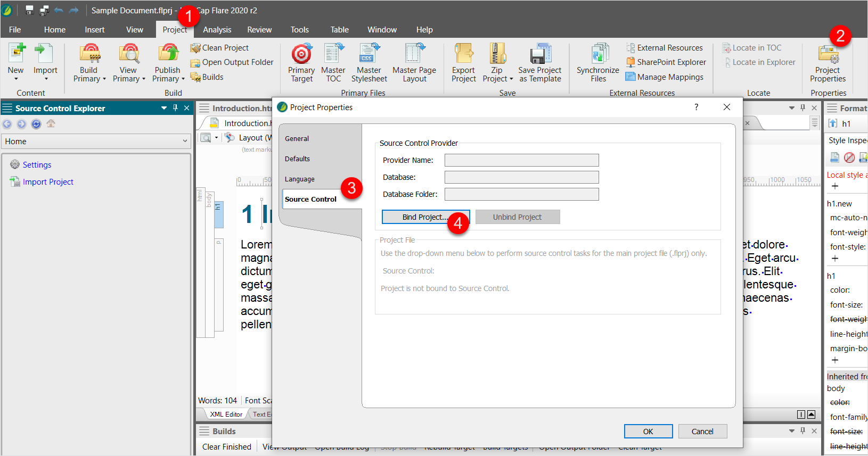Select the Language tab in dialog
This screenshot has width=868, height=456.
[x=299, y=179]
